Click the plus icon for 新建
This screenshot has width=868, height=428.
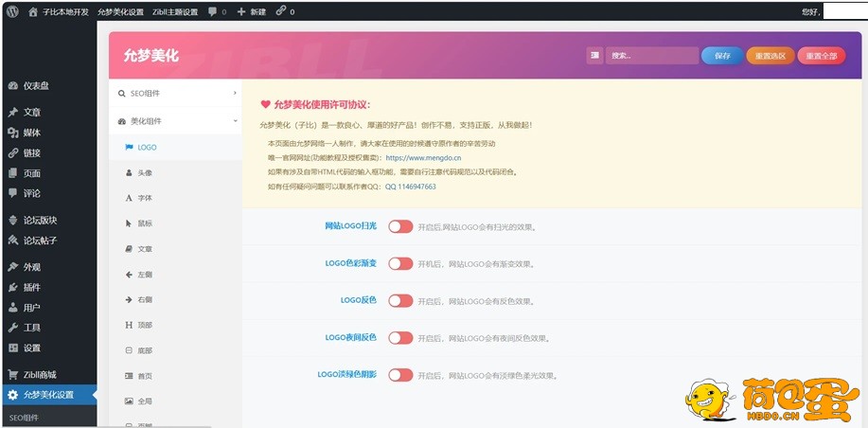pos(240,11)
